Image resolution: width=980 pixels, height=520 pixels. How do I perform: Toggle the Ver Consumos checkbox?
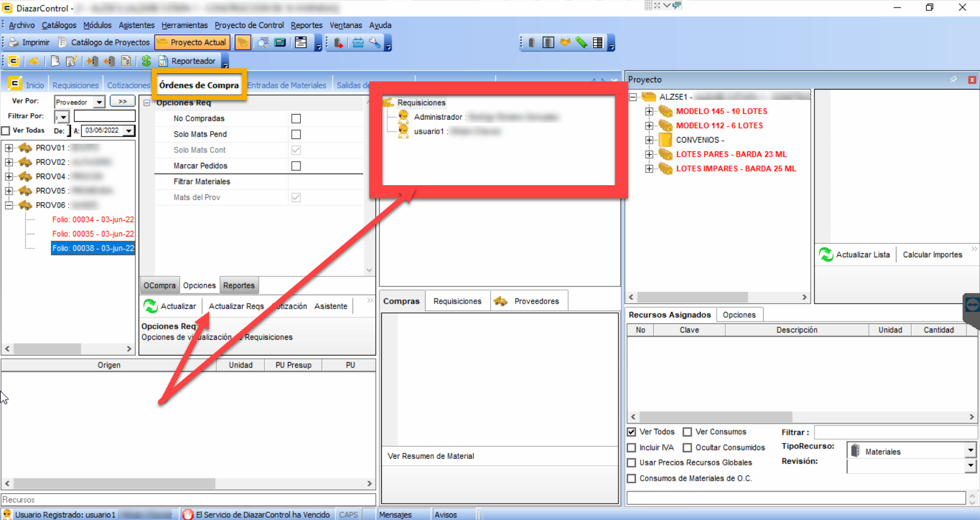[x=687, y=432]
